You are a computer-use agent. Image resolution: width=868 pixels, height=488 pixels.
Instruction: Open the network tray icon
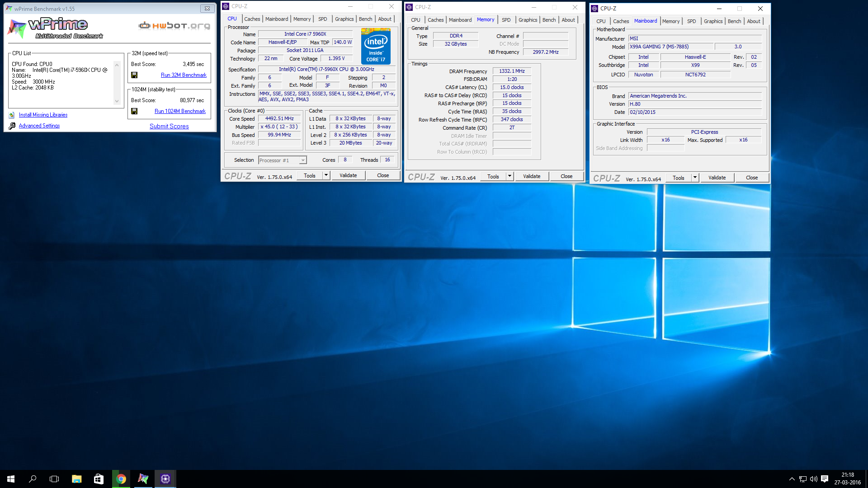803,479
